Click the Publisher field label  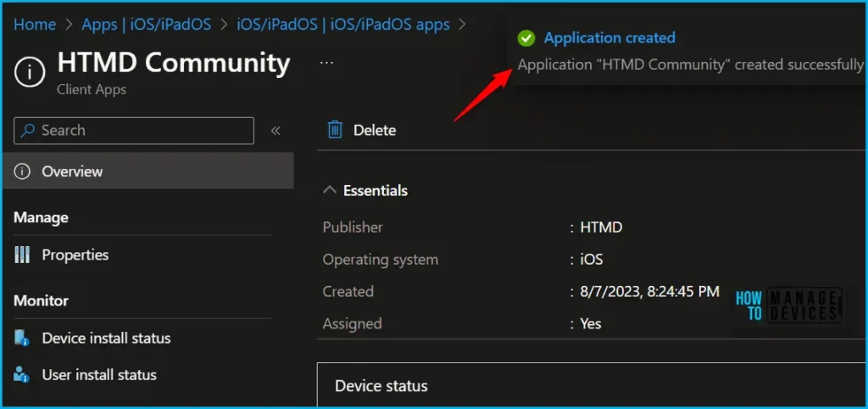pyautogui.click(x=353, y=227)
